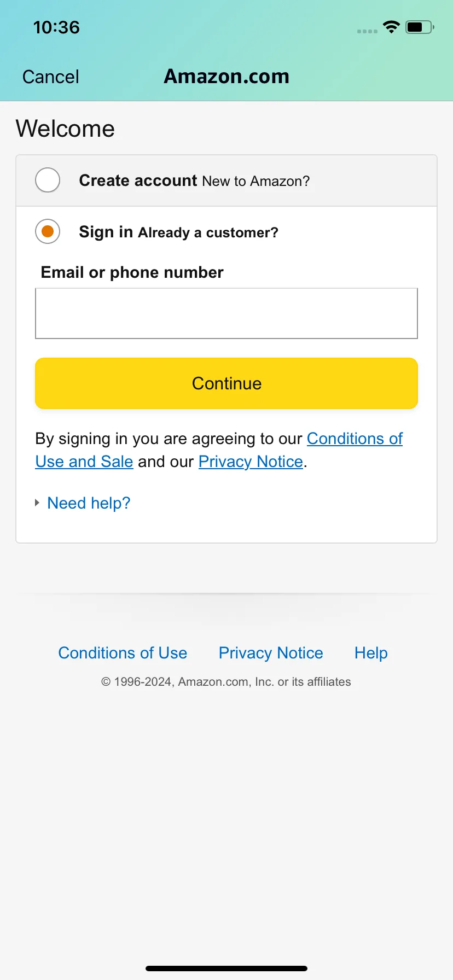Open the footer Help link
Screen dimensions: 453x980
(371, 653)
